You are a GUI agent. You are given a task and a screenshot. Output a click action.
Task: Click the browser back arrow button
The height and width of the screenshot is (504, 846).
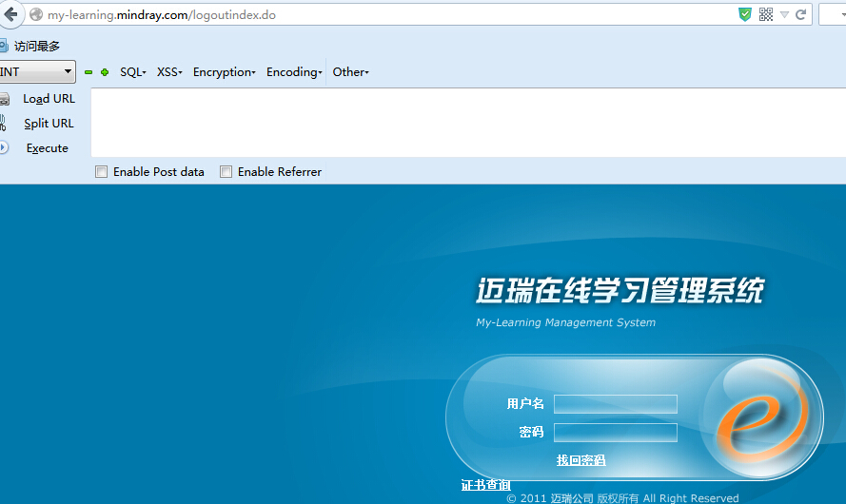pyautogui.click(x=10, y=14)
